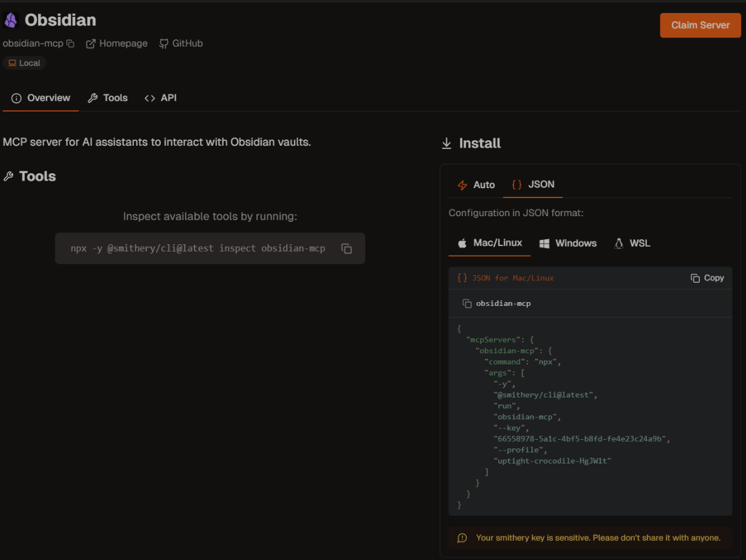This screenshot has height=560, width=746.
Task: Open the GitHub repository link
Action: (x=181, y=44)
